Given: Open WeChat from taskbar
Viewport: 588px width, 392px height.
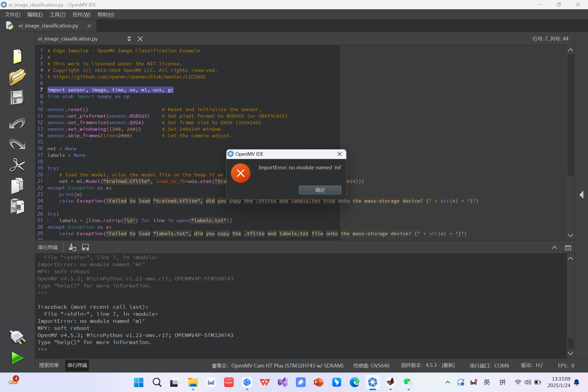Looking at the screenshot, I should pos(408,382).
